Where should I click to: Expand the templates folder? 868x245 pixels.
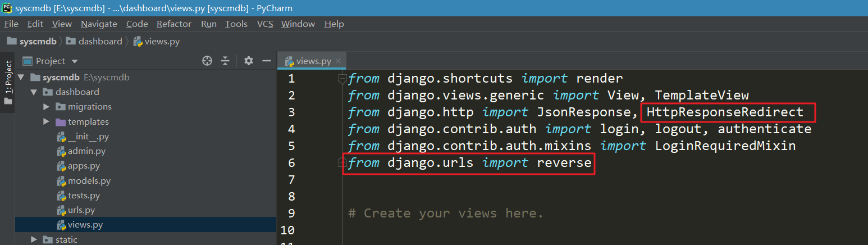47,122
